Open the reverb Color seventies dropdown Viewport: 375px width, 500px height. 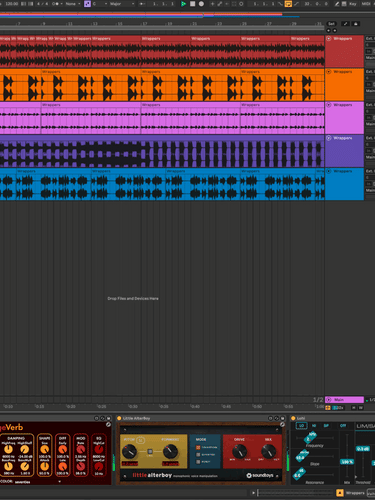tap(38, 482)
